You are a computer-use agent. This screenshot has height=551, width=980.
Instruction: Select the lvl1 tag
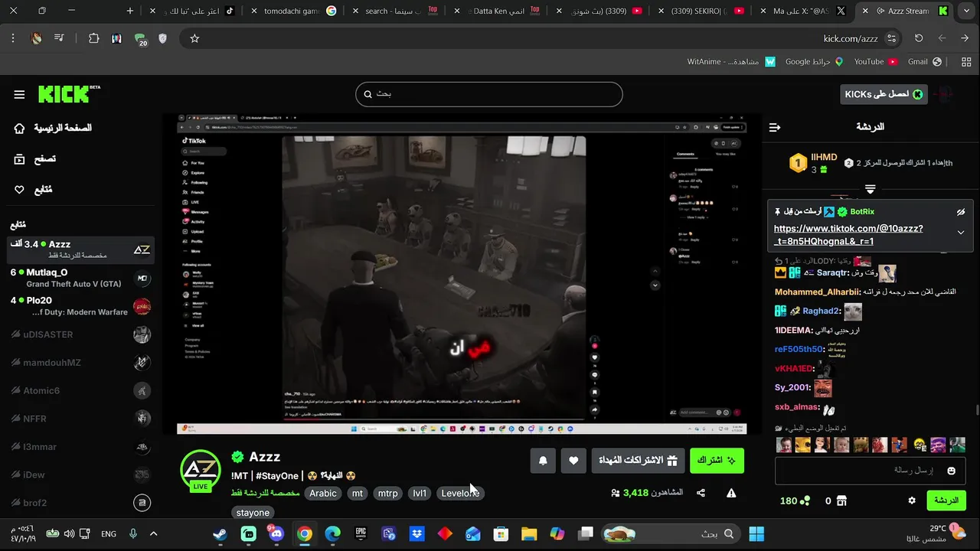[420, 494]
